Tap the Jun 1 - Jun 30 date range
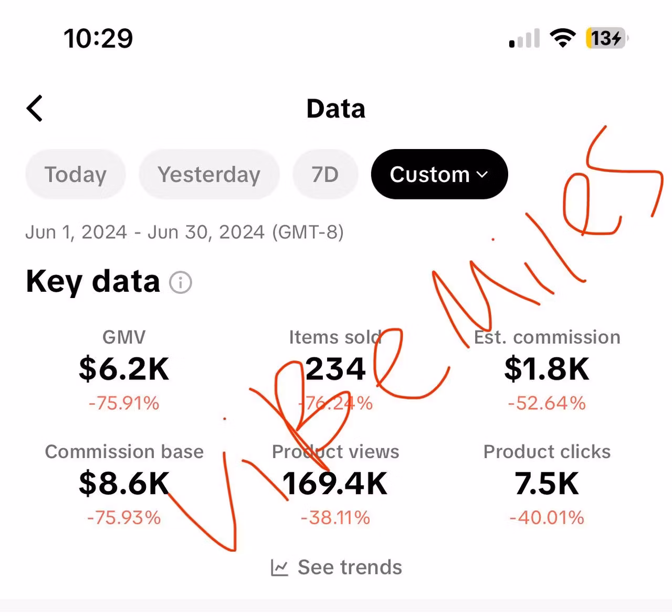Viewport: 672px width, 616px height. 184,232
